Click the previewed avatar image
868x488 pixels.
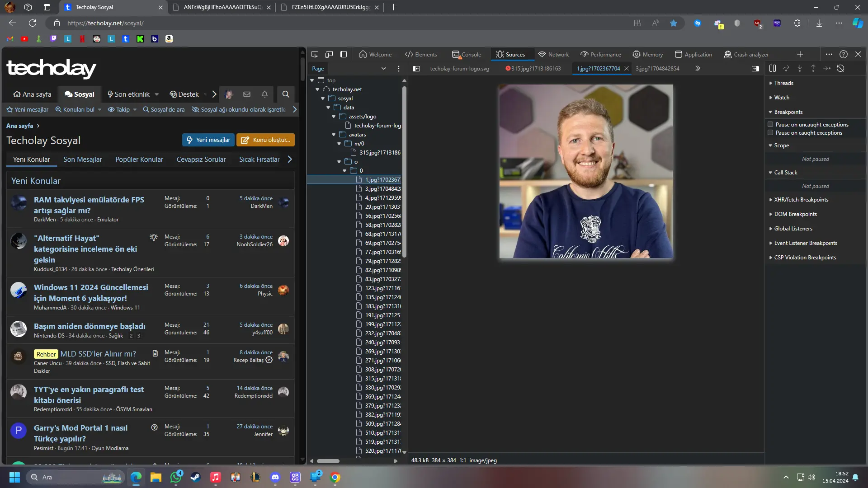click(x=586, y=171)
